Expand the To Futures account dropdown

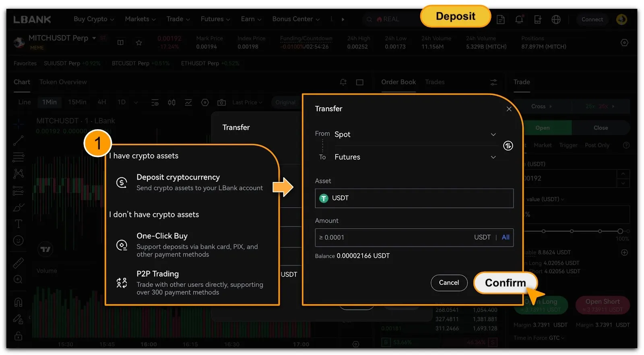[493, 157]
